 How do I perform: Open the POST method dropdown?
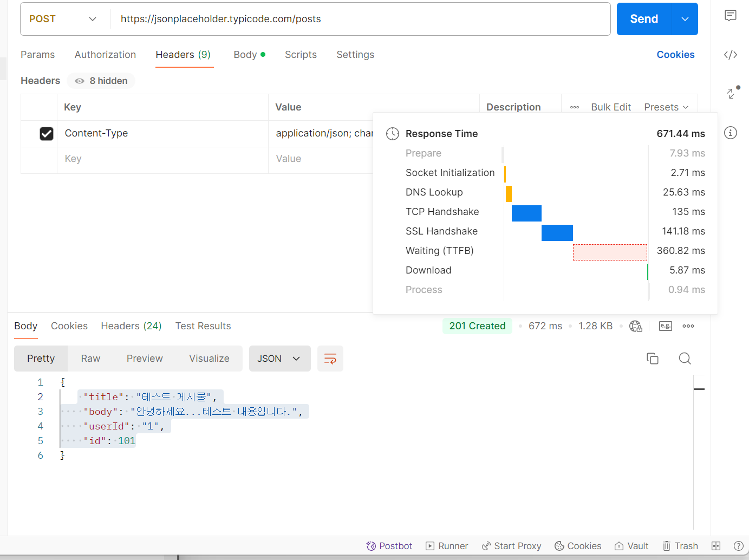pos(63,19)
